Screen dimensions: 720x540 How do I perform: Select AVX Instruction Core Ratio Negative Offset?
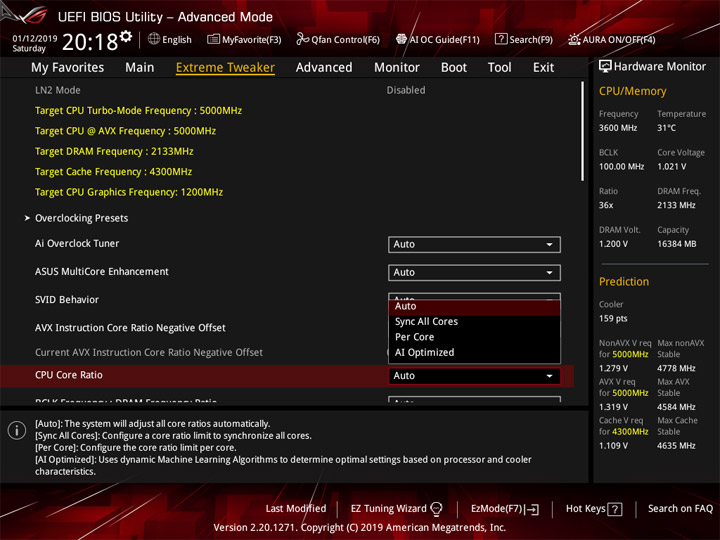click(130, 328)
